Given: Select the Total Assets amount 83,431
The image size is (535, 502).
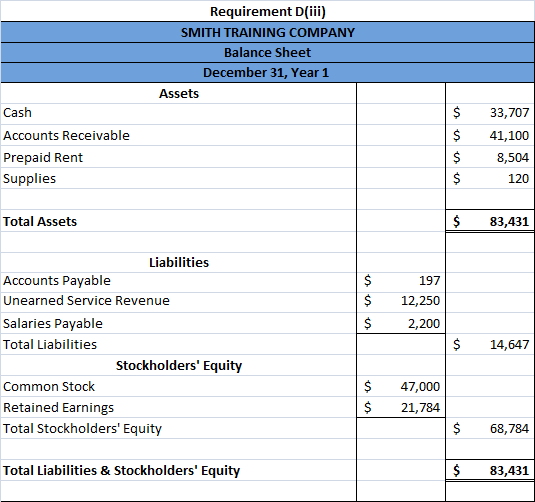Looking at the screenshot, I should (x=509, y=221).
